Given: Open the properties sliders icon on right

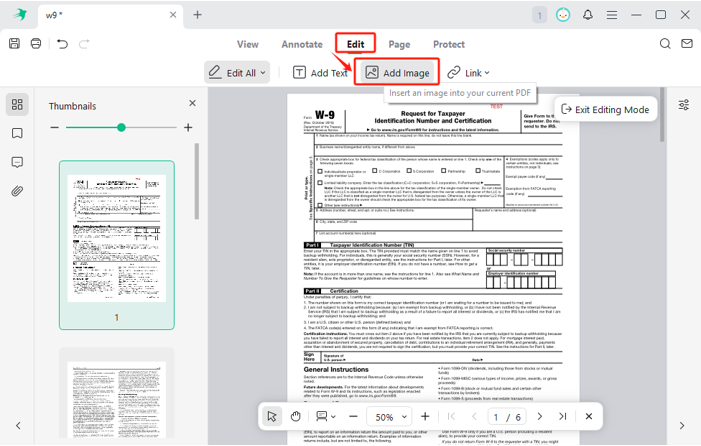Looking at the screenshot, I should [684, 105].
